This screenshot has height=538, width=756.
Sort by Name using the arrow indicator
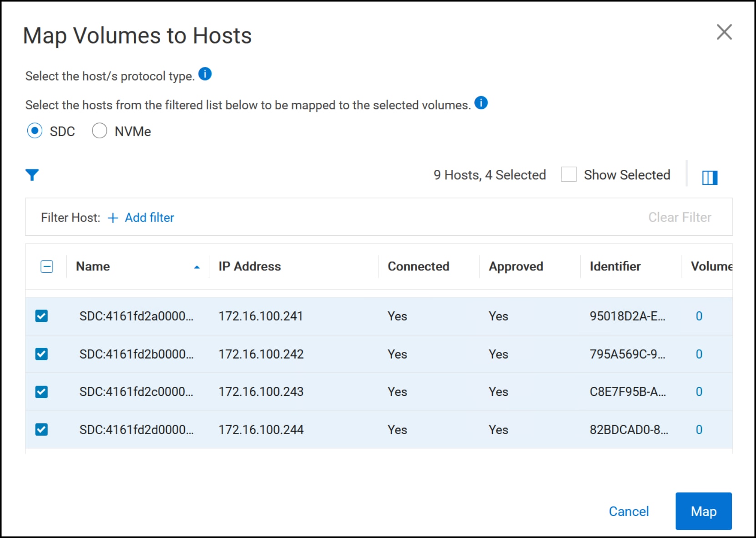click(x=197, y=267)
